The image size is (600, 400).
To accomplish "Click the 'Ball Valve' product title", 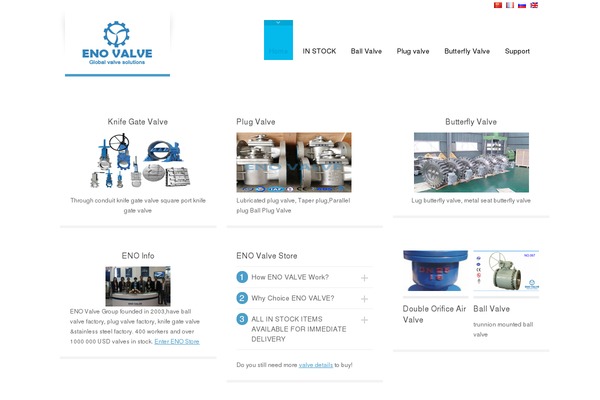I will coord(491,309).
